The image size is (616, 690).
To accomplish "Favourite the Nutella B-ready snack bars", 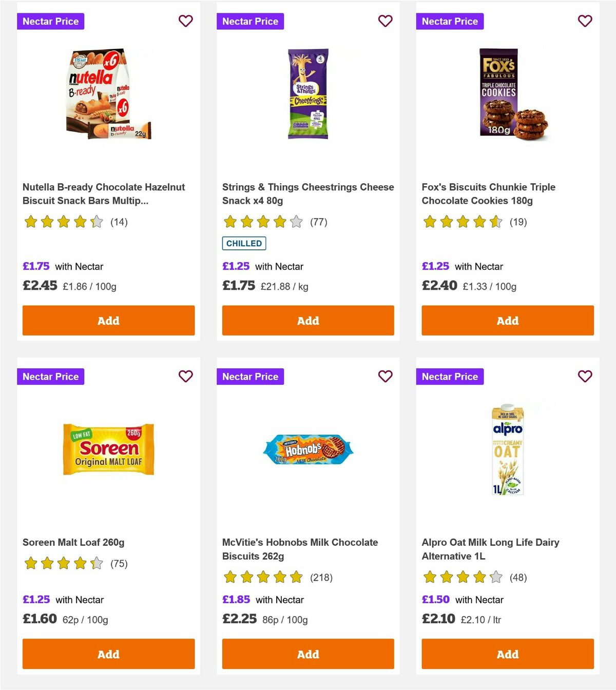I will (x=185, y=21).
